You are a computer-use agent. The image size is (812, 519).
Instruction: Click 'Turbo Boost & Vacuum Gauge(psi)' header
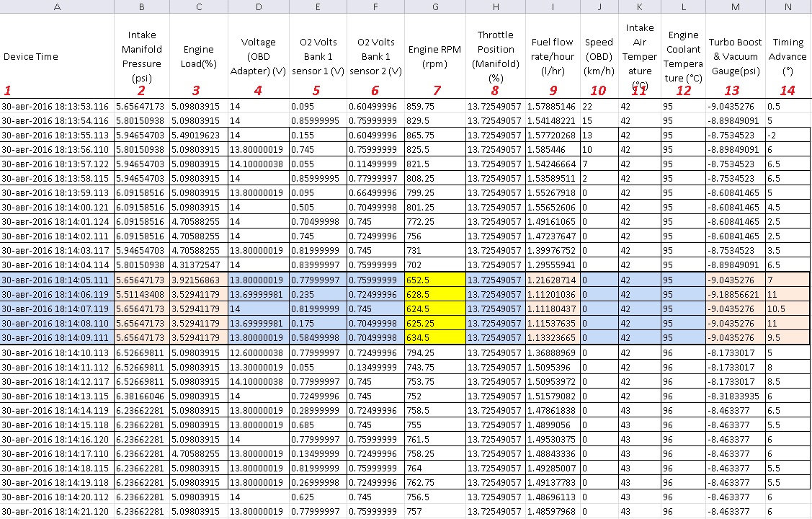(736, 56)
